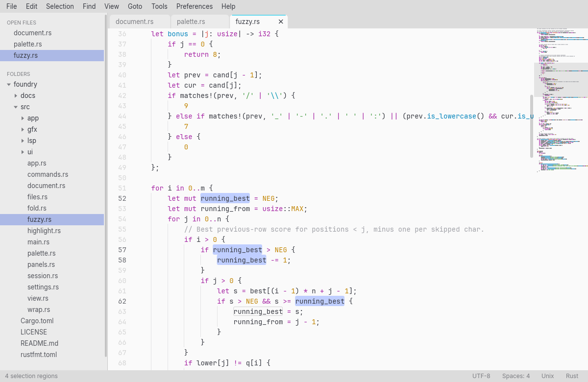588x382 pixels.
Task: Open Cargo.toml in the sidebar
Action: tap(52, 321)
